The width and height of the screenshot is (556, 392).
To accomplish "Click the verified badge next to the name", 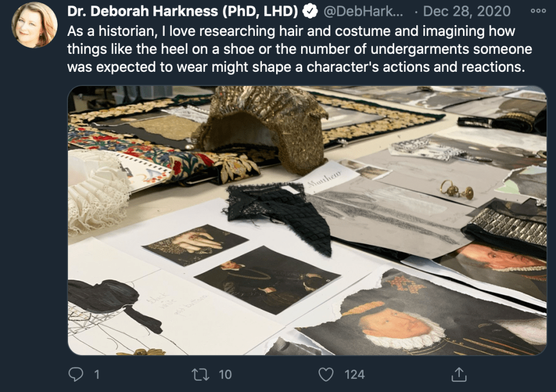I will [x=310, y=11].
